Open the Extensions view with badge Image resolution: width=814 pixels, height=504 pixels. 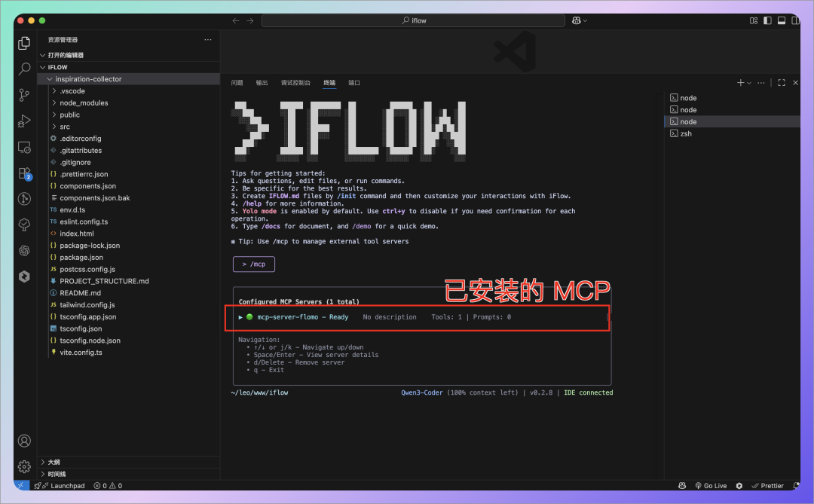point(24,173)
